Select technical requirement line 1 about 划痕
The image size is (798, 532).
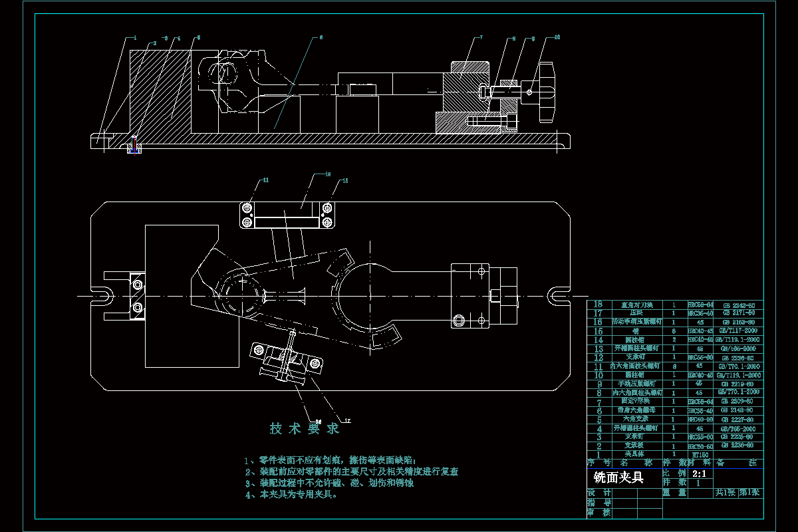tap(330, 460)
